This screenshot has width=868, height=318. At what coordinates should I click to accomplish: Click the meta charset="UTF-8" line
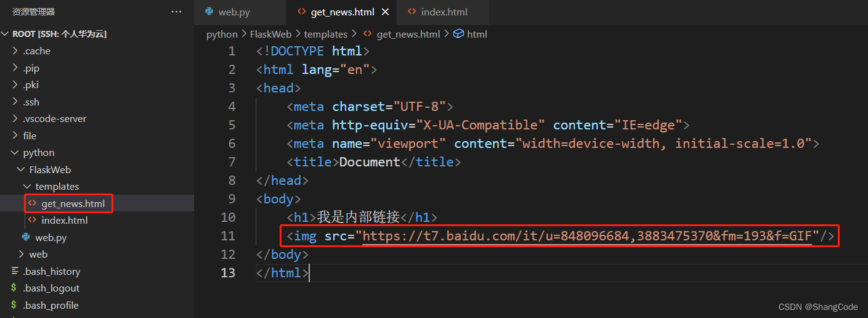click(370, 106)
